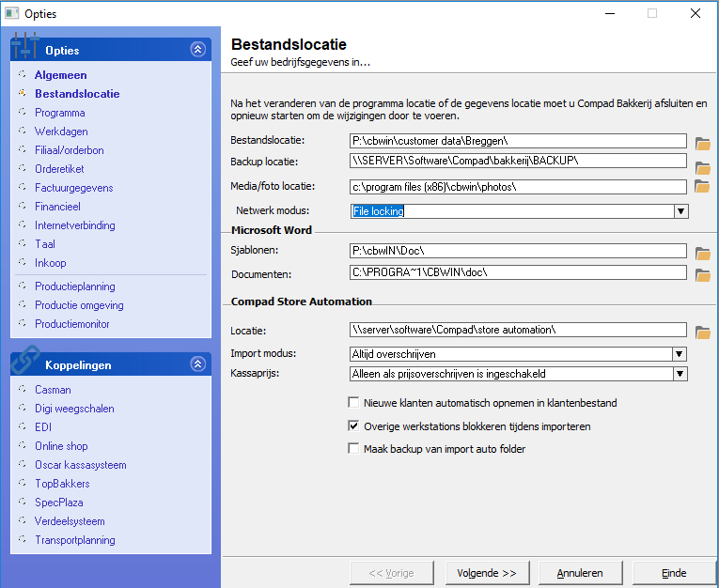
Task: Browse folder for Bestandslocatie path
Action: pyautogui.click(x=702, y=144)
